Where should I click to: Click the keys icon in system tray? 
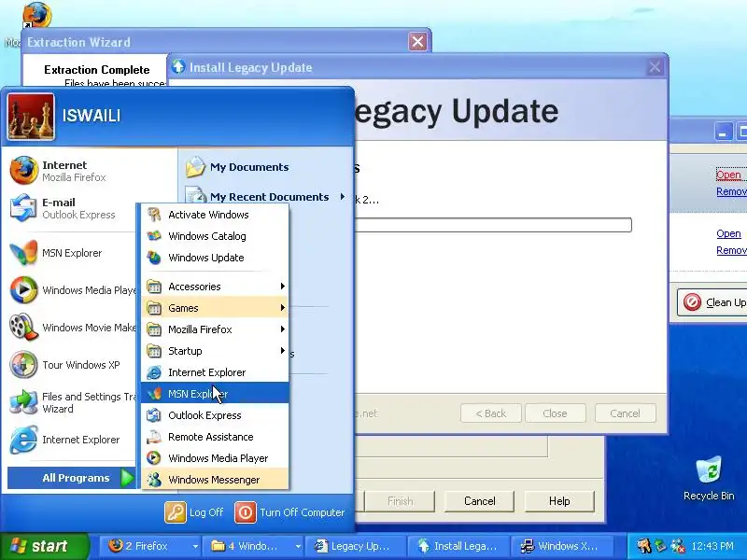tap(643, 546)
